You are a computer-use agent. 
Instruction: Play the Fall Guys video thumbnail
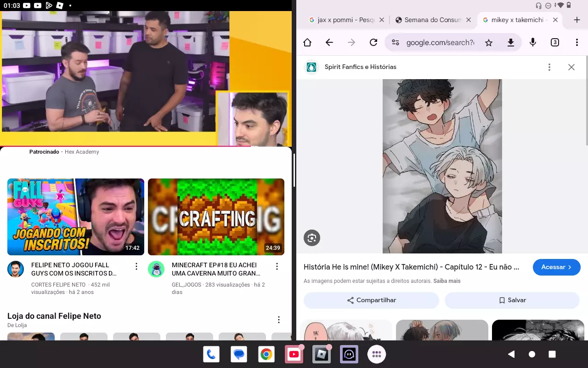pos(76,217)
